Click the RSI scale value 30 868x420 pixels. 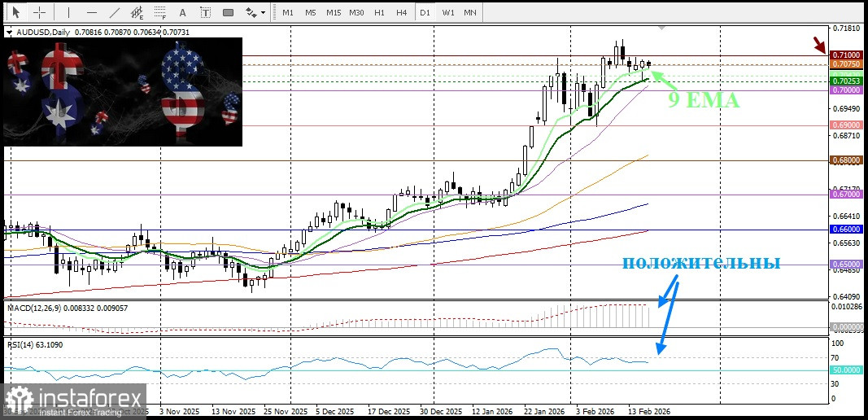click(836, 384)
